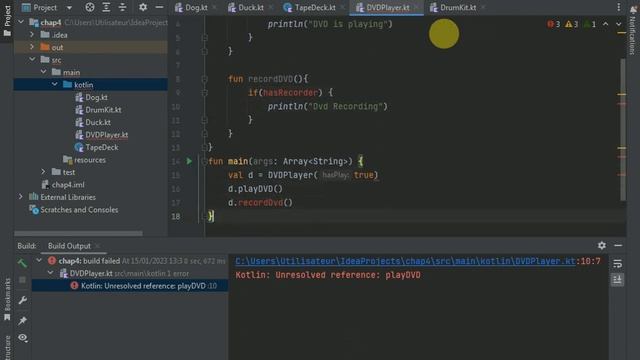
Task: Run main function via gutter play icon
Action: (189, 161)
